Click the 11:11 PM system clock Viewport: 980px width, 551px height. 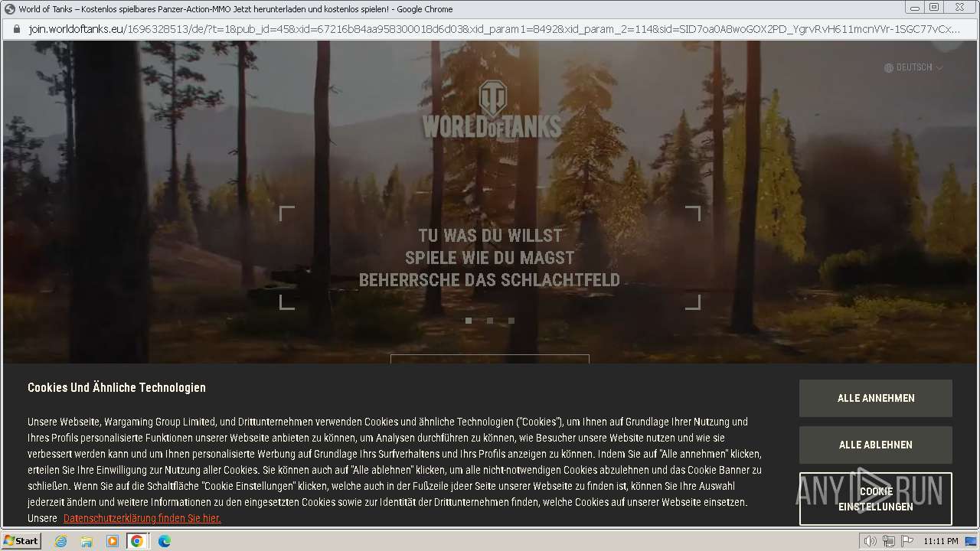(941, 541)
